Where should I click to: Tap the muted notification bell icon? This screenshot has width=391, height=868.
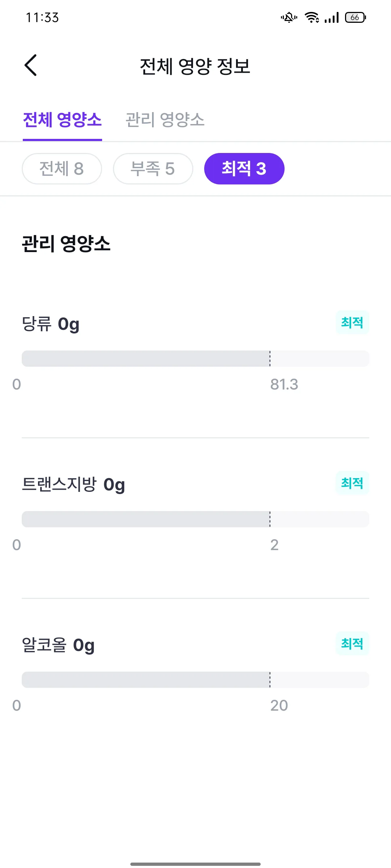[289, 17]
